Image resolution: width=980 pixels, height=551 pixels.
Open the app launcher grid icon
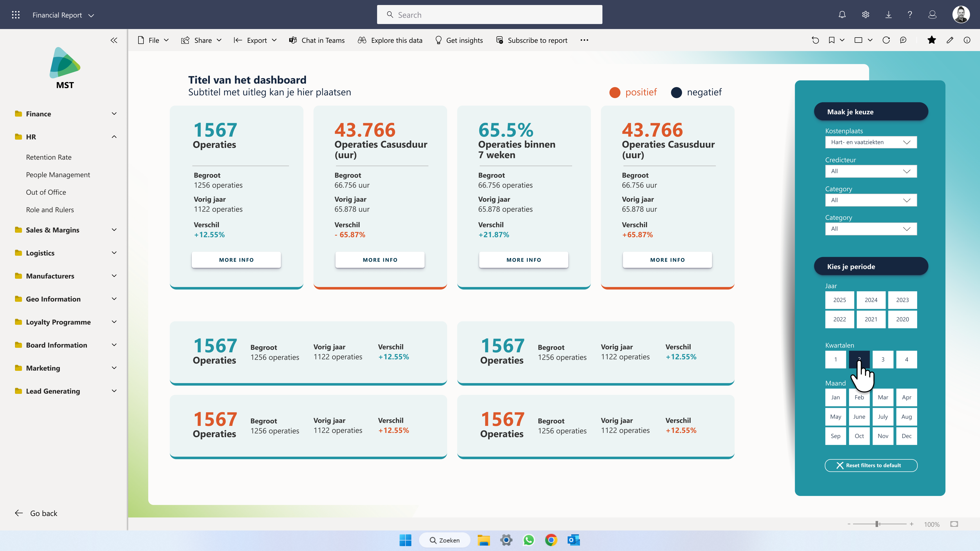tap(16, 15)
